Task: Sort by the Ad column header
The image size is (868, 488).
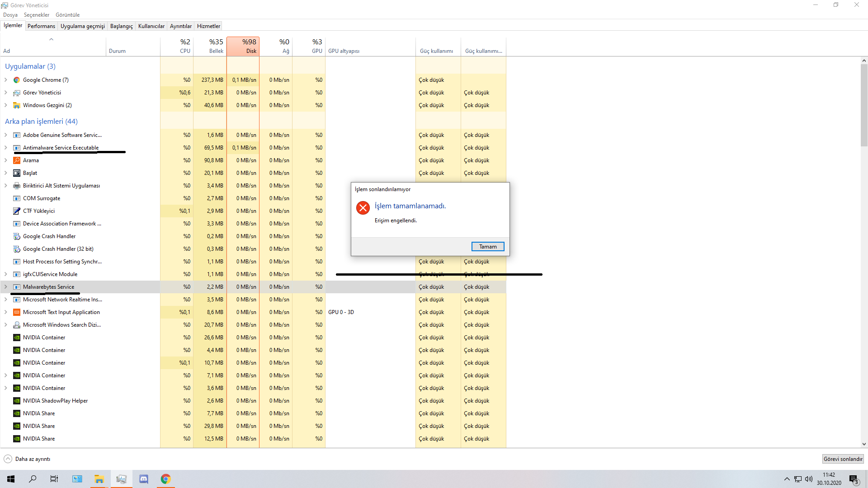Action: 53,47
